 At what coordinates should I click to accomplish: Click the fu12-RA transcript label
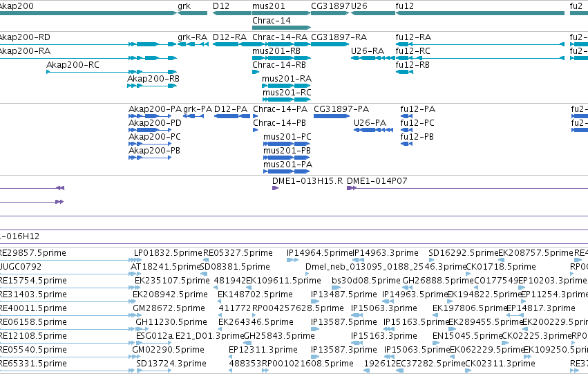[413, 37]
